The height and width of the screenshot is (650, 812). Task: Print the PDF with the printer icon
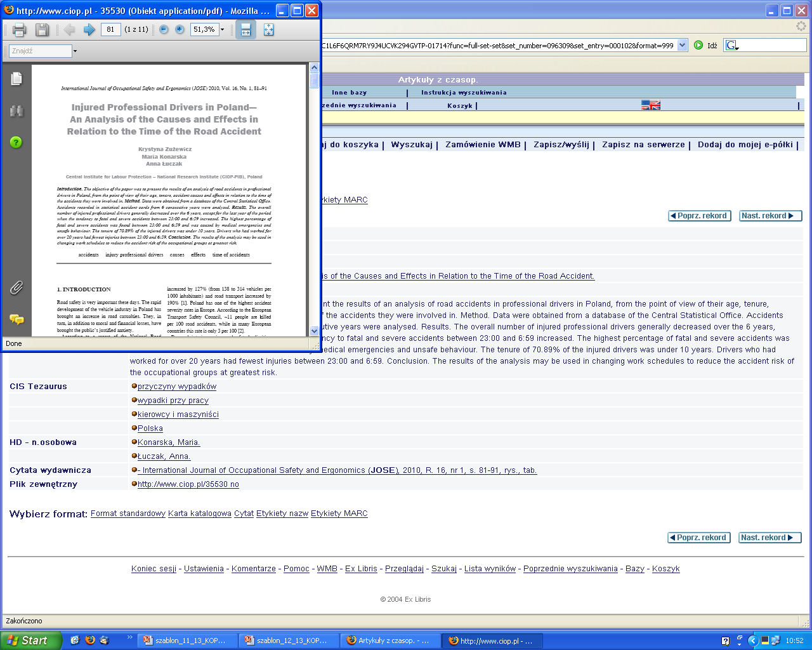19,29
